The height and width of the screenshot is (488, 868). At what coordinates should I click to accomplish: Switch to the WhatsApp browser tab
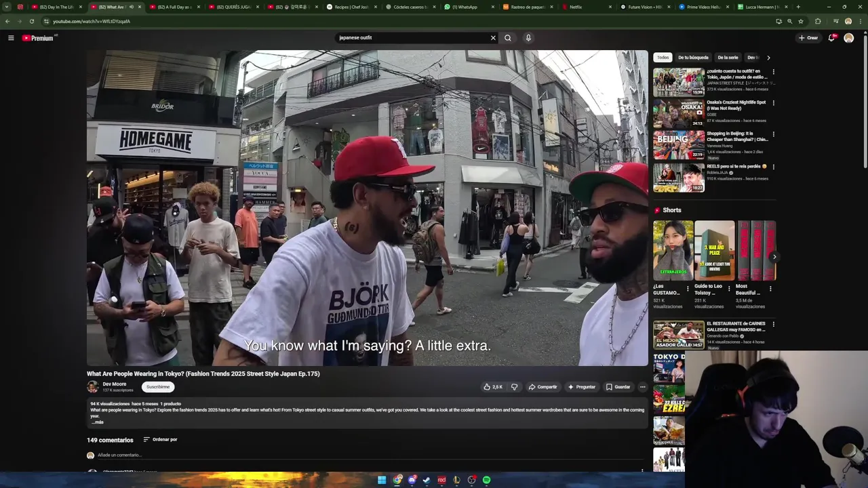pyautogui.click(x=468, y=7)
